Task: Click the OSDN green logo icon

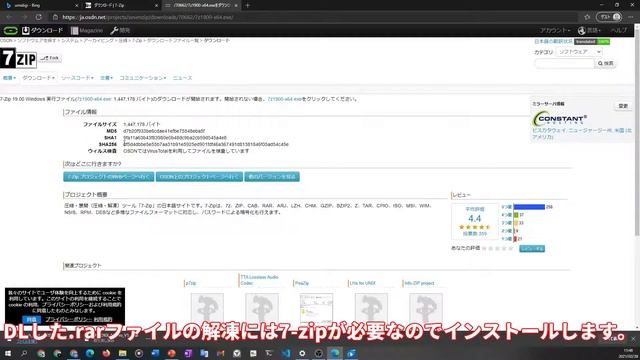Action: pos(11,31)
